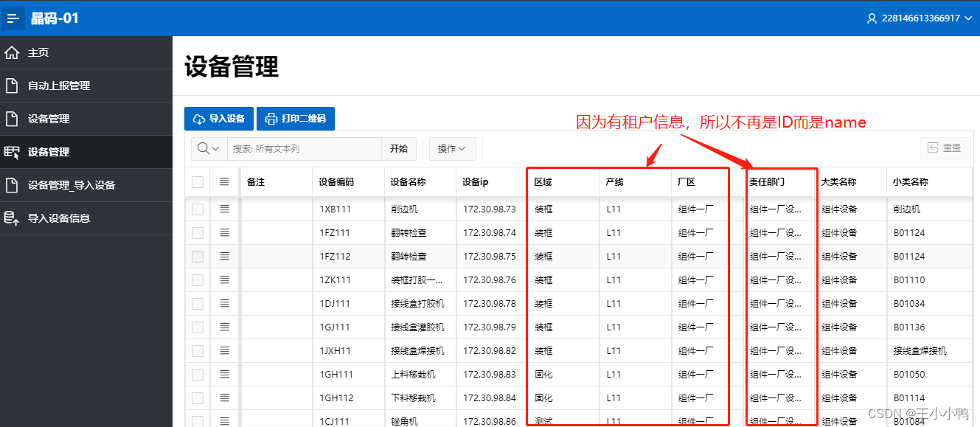Screen dimensions: 980x427
Task: Open user account menu 228146613366917
Action: 920,18
